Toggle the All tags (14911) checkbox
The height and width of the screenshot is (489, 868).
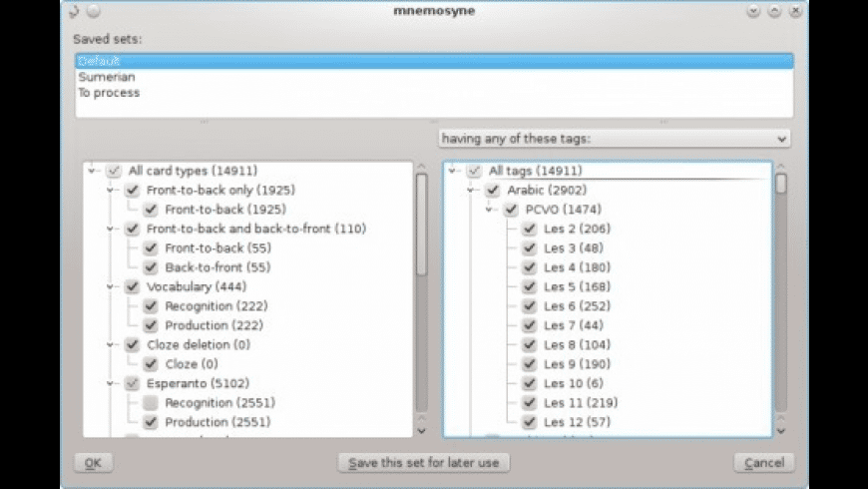(474, 171)
